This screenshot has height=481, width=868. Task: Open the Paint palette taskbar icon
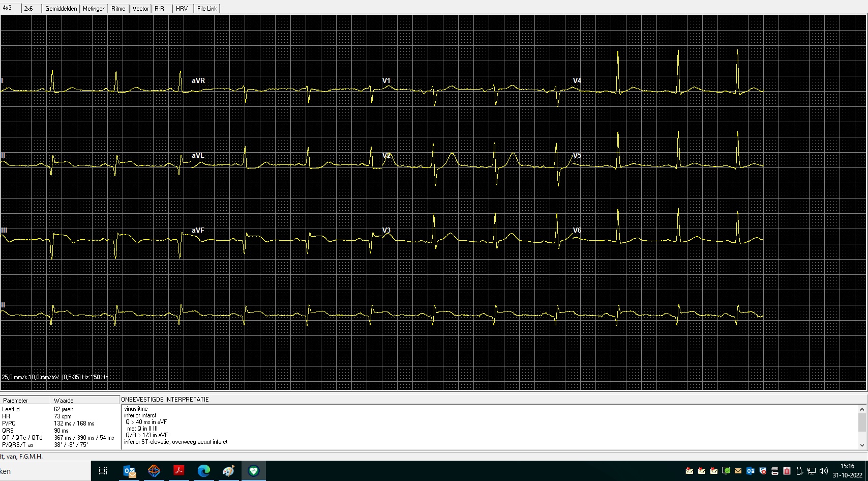tap(228, 471)
